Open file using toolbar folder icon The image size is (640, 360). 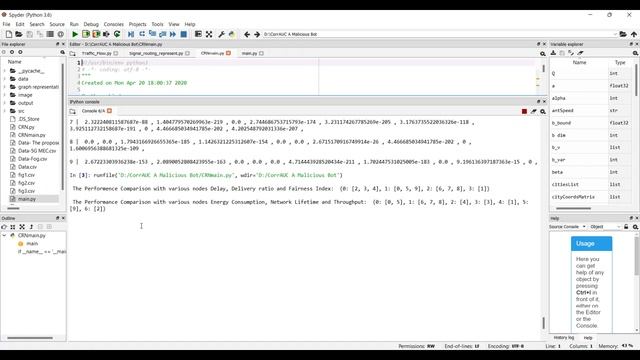(19, 34)
